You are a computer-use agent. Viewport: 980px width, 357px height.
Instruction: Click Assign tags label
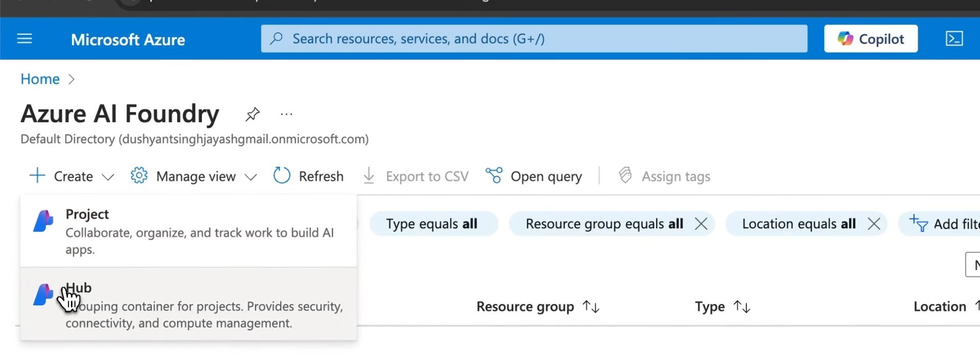point(676,176)
